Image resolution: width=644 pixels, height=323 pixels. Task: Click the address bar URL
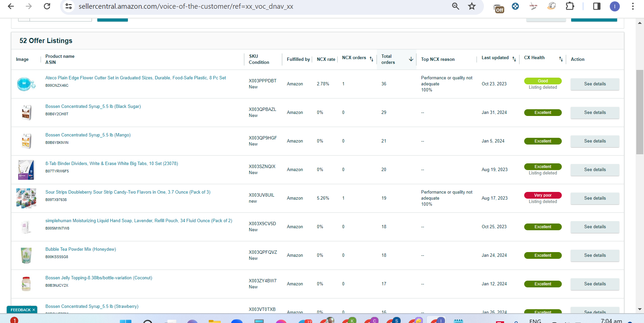186,6
